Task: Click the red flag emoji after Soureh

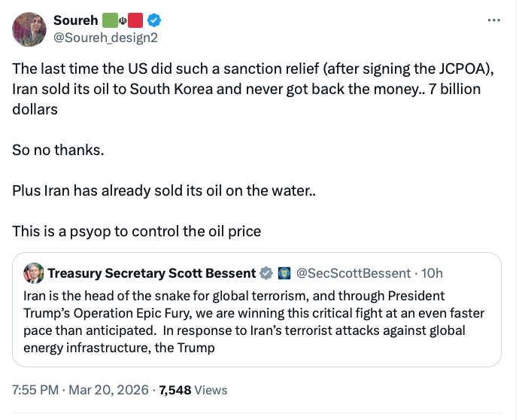Action: click(x=136, y=20)
